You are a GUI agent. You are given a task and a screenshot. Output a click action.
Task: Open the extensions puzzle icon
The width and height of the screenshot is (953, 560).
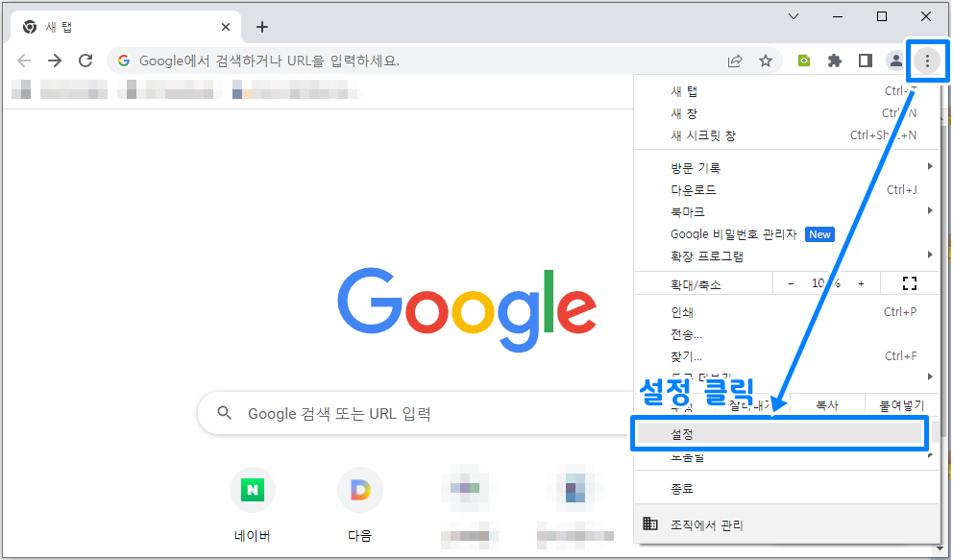click(x=835, y=61)
